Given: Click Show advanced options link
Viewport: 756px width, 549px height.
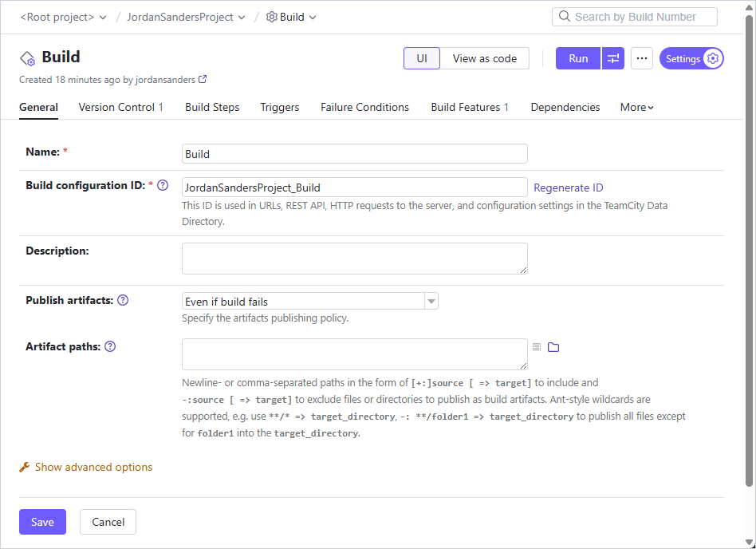Looking at the screenshot, I should [x=93, y=467].
